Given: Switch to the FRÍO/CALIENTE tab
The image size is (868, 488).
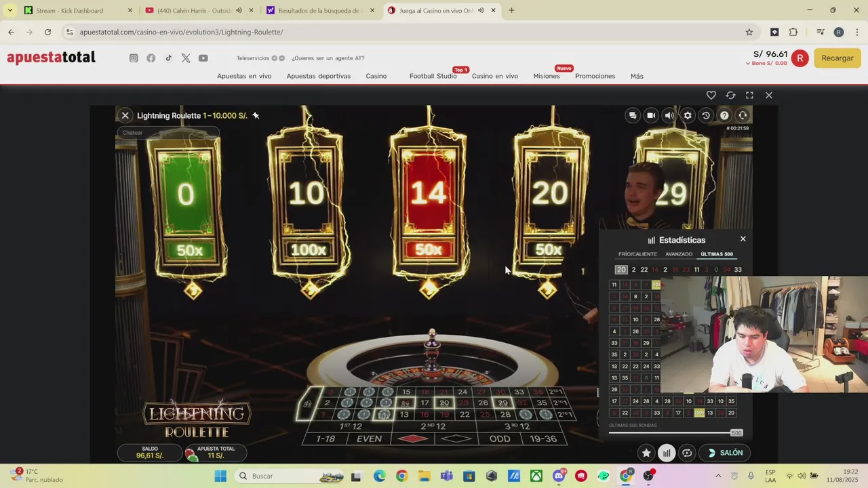Looking at the screenshot, I should coord(637,254).
